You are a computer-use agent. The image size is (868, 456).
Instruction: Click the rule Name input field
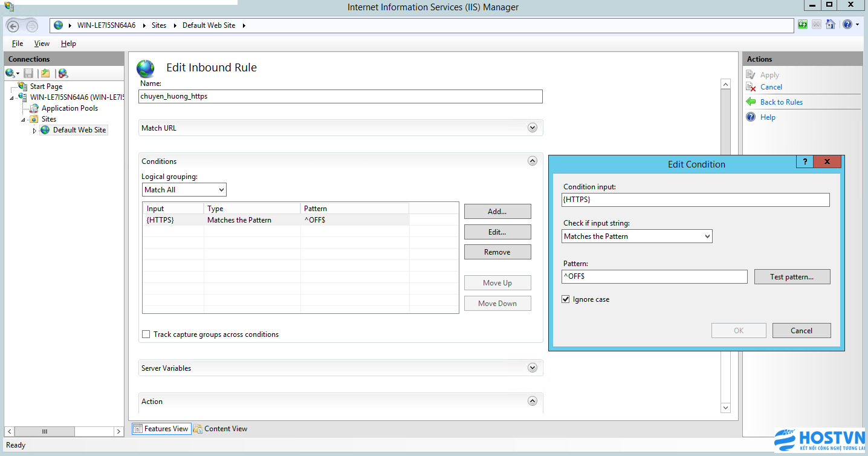click(x=340, y=96)
